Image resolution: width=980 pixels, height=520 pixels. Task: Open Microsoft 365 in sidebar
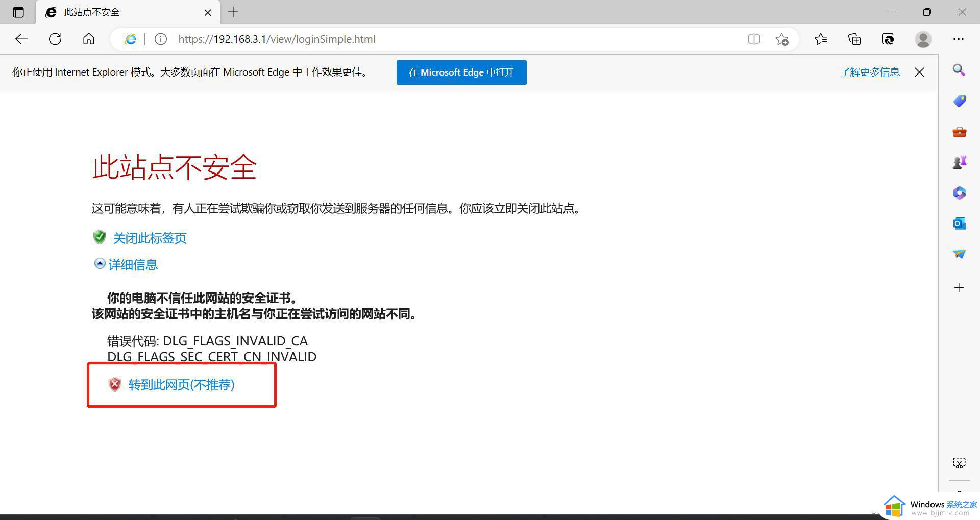click(x=959, y=193)
